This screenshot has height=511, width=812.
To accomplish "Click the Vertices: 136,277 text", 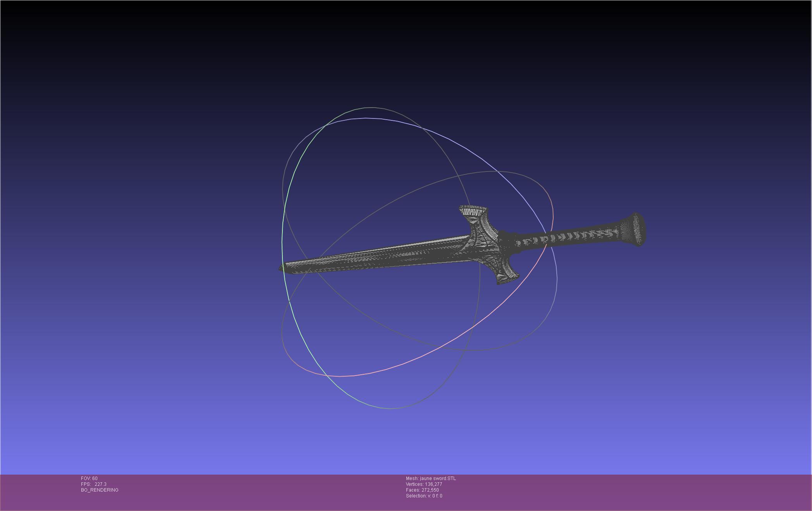I will click(x=424, y=484).
